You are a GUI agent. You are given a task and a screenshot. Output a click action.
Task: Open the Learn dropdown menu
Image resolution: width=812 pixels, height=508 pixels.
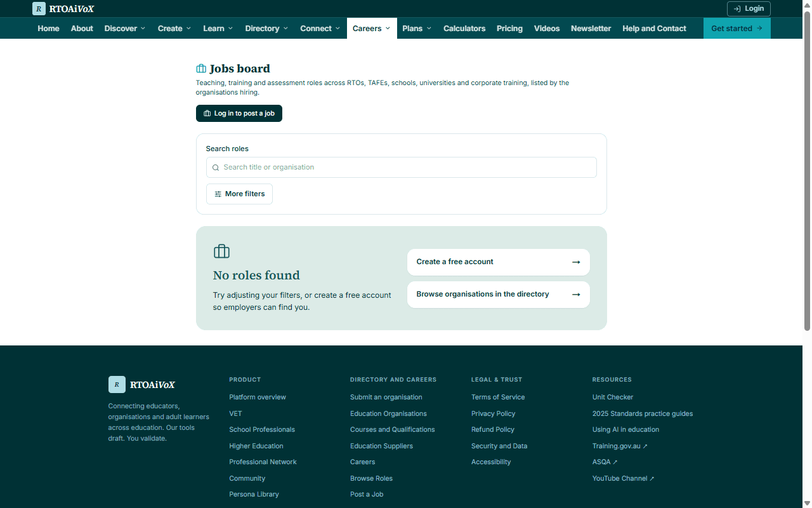[218, 29]
